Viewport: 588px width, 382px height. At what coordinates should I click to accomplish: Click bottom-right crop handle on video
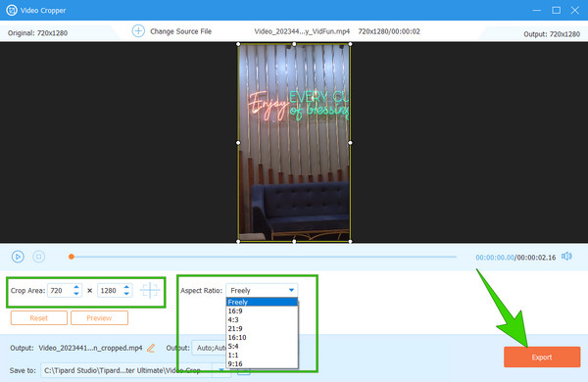[350, 241]
